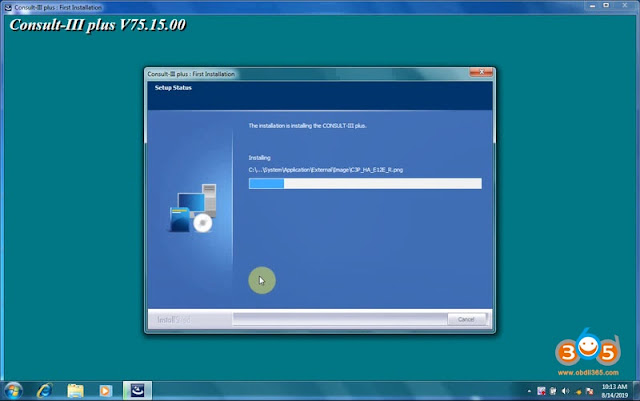The image size is (640, 401).
Task: Click the installing file path C3P_HA_E12E_R.png text
Action: [326, 169]
